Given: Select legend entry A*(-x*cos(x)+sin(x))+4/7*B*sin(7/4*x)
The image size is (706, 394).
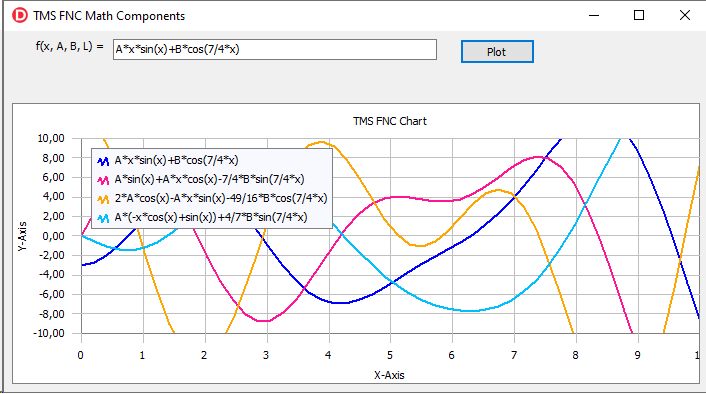Looking at the screenshot, I should point(211,217).
